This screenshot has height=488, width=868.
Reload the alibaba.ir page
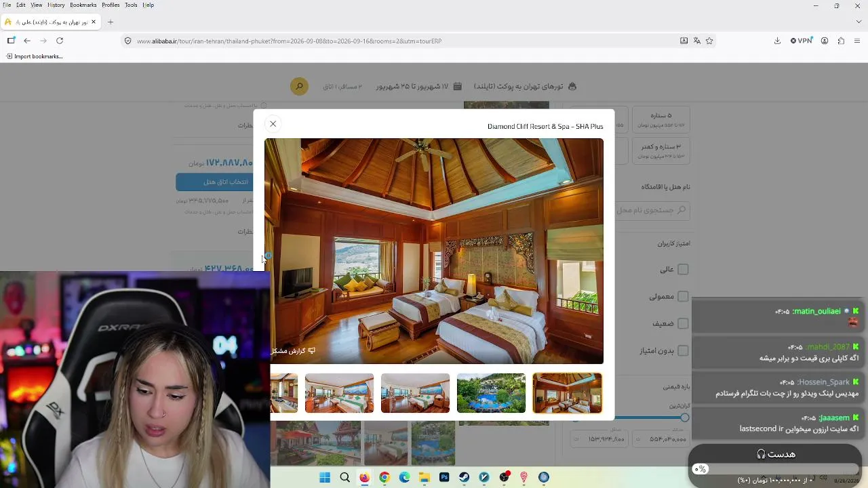coord(60,41)
